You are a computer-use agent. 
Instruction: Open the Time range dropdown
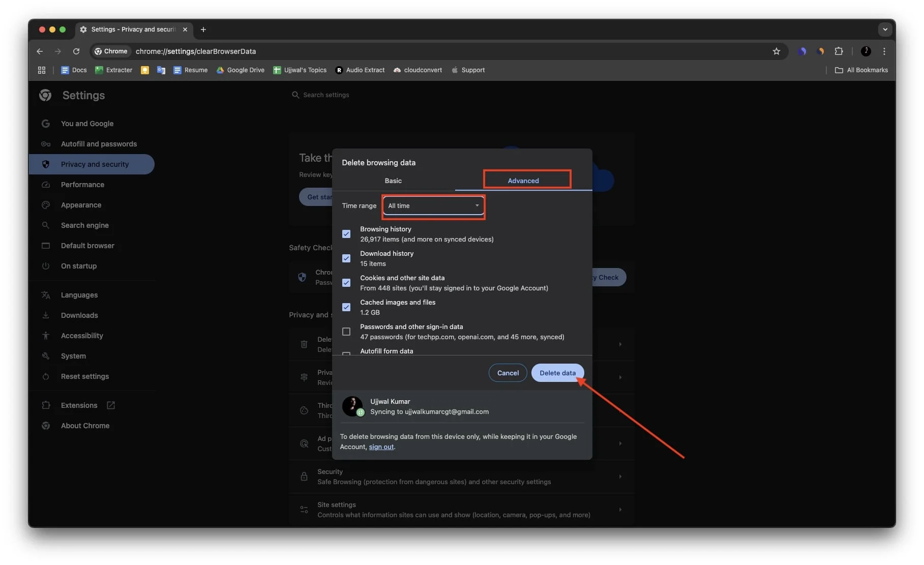pos(433,206)
